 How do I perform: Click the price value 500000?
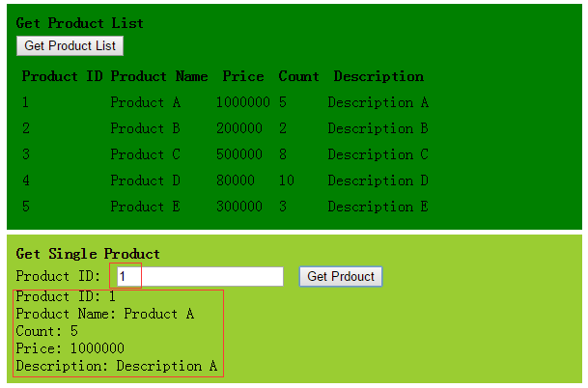(x=239, y=154)
